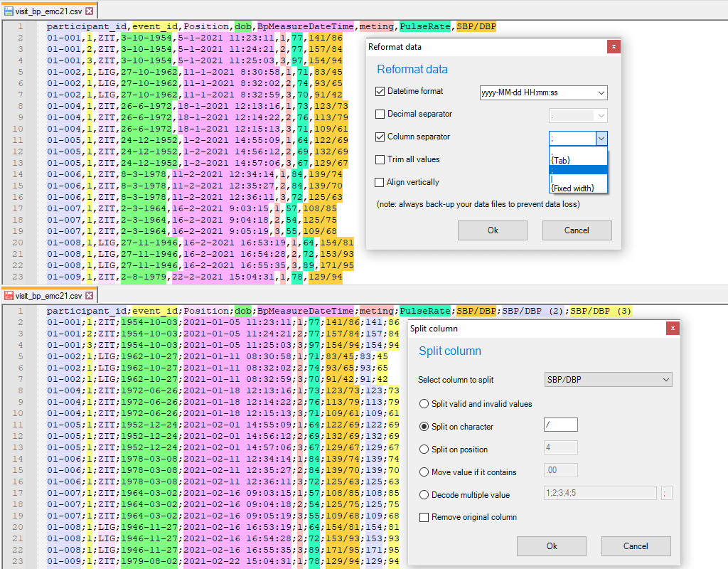The width and height of the screenshot is (728, 569).
Task: Close the bottom visit_bp_emc21.csv tab
Action: [x=90, y=294]
